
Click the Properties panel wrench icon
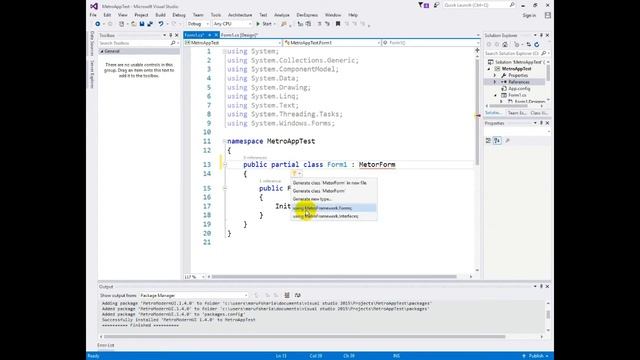point(507,140)
